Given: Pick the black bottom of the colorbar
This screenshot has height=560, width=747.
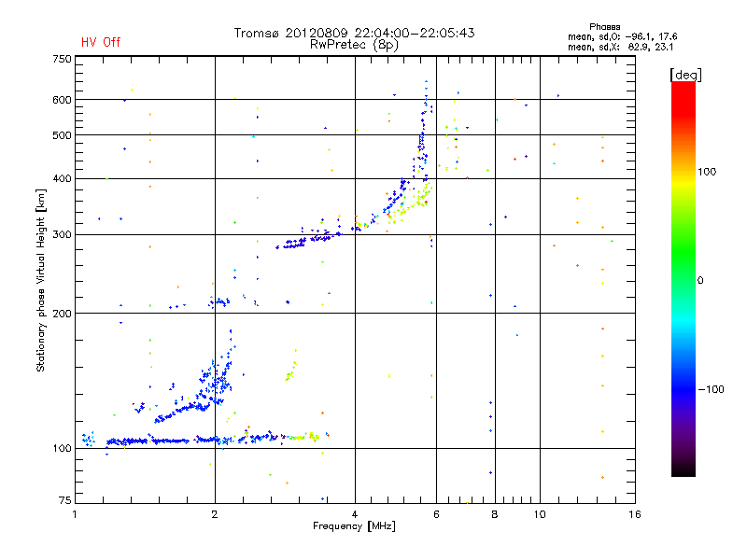Looking at the screenshot, I should tap(684, 469).
